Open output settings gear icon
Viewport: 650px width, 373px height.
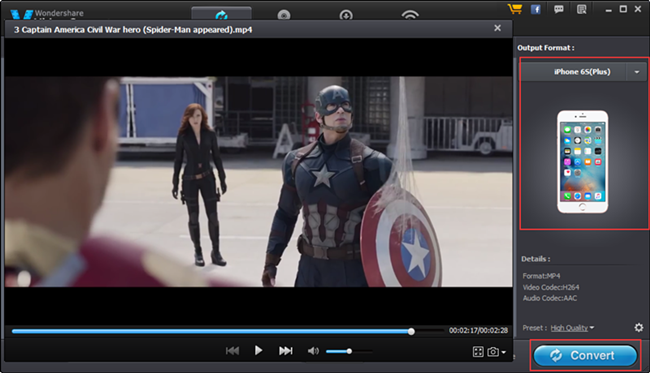click(x=639, y=327)
